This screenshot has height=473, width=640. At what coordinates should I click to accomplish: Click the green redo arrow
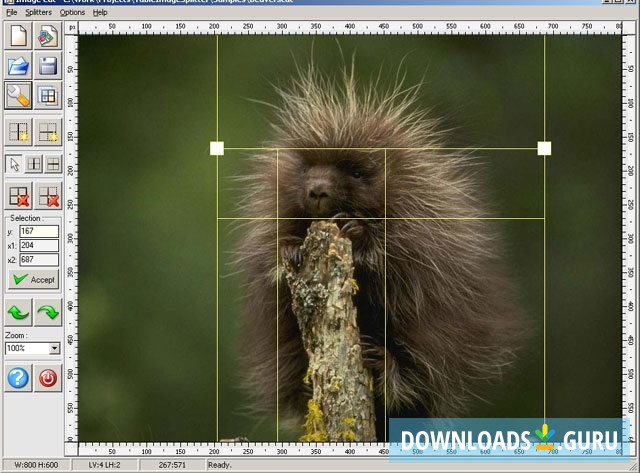pyautogui.click(x=47, y=311)
